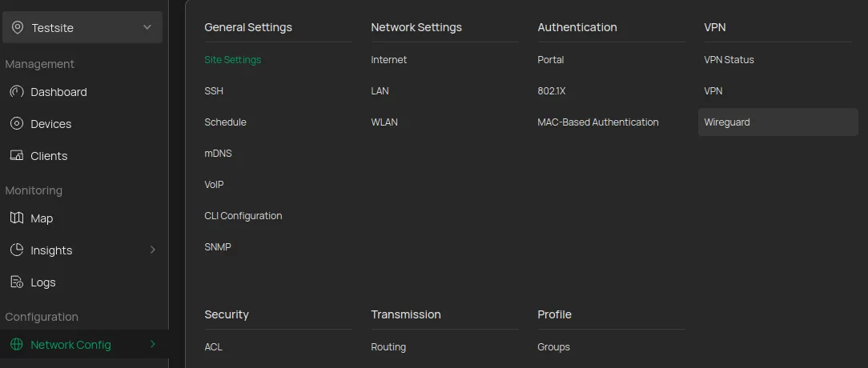This screenshot has height=368, width=868.
Task: Select the Network Config menu item
Action: [83, 345]
